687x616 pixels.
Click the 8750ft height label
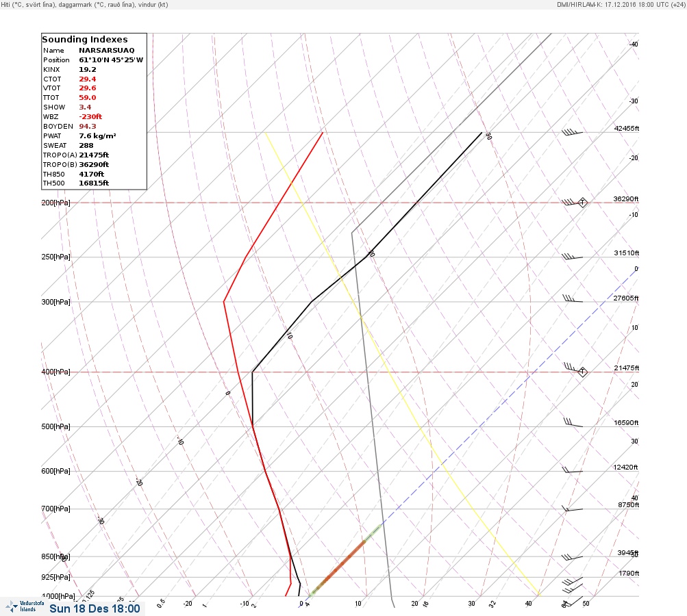click(x=629, y=505)
